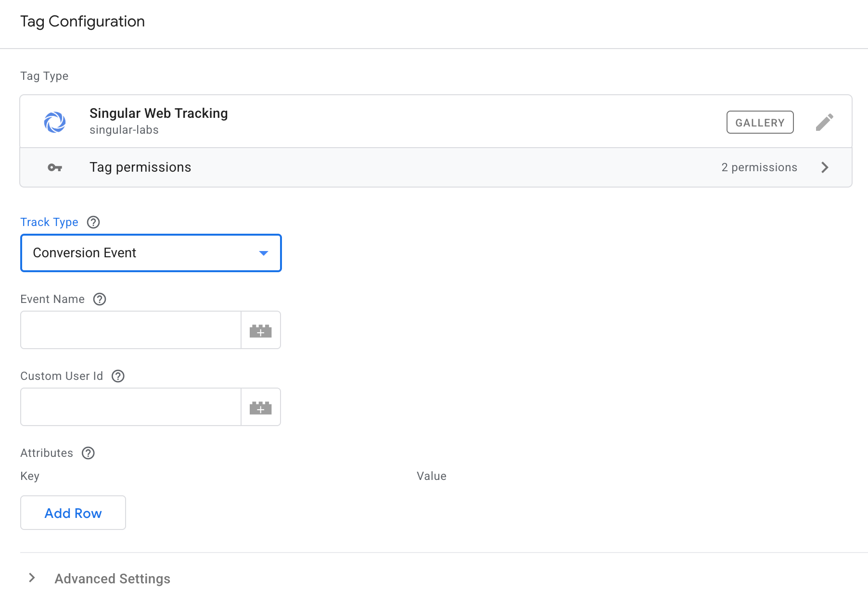The image size is (868, 604).
Task: Click the Singular Web Tracking tag title
Action: [158, 113]
